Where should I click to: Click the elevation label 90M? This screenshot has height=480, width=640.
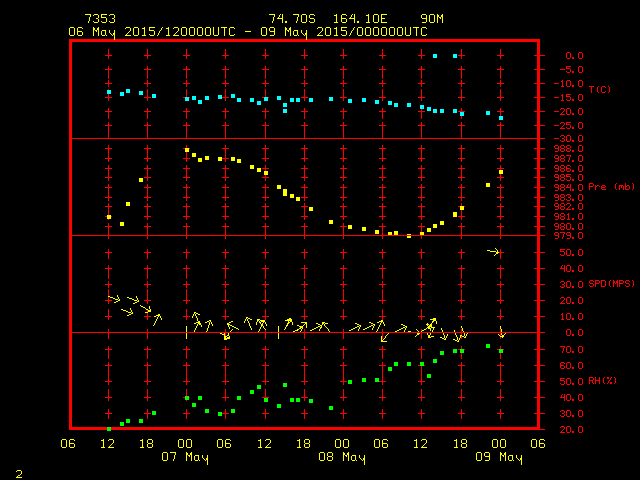point(433,19)
